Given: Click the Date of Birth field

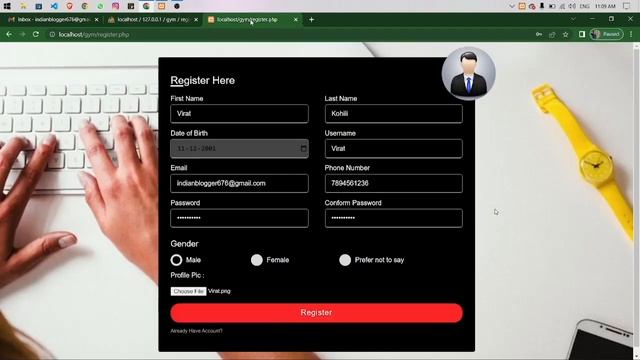Looking at the screenshot, I should [239, 149].
